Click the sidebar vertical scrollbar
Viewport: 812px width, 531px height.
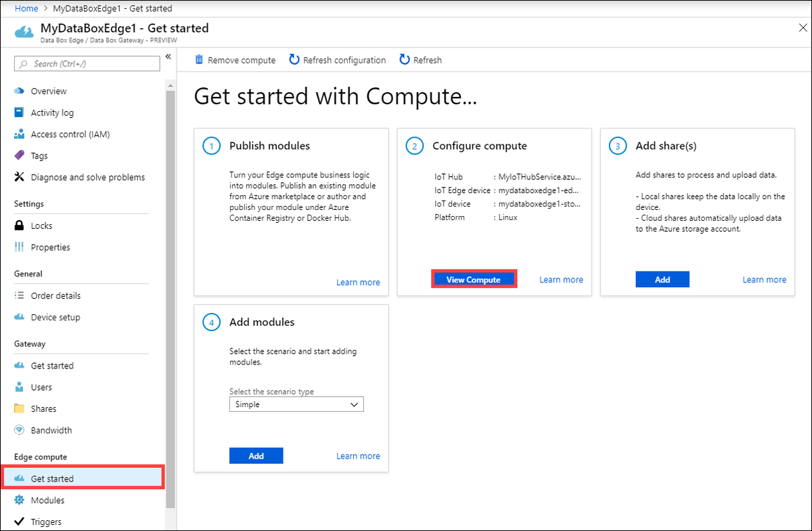click(171, 298)
